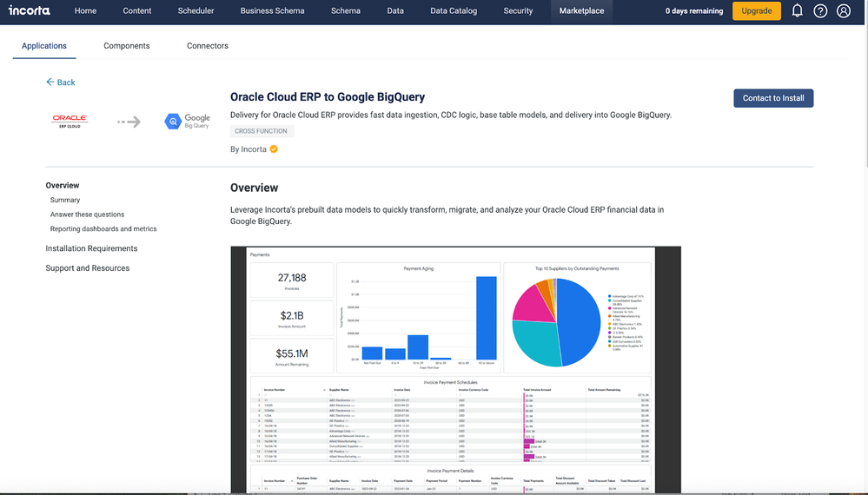This screenshot has width=868, height=495.
Task: Click the pie chart in the dashboard preview
Action: [556, 322]
